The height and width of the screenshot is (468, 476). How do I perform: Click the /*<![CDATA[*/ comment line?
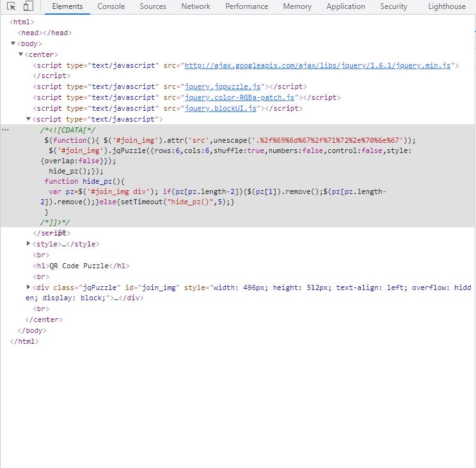point(67,130)
